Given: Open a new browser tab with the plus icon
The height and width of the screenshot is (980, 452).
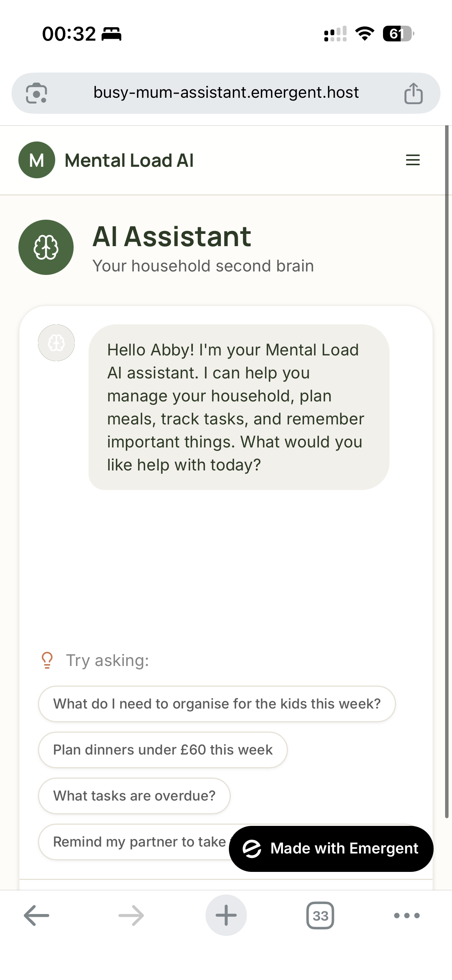Looking at the screenshot, I should tap(226, 915).
